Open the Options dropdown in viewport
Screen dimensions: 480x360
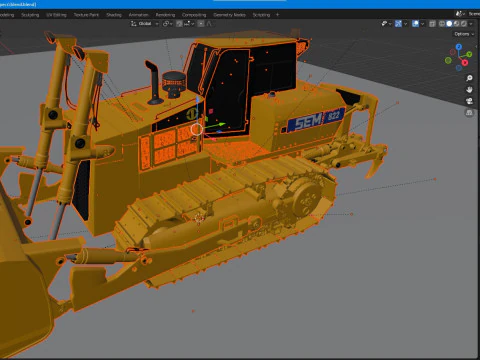[x=464, y=34]
